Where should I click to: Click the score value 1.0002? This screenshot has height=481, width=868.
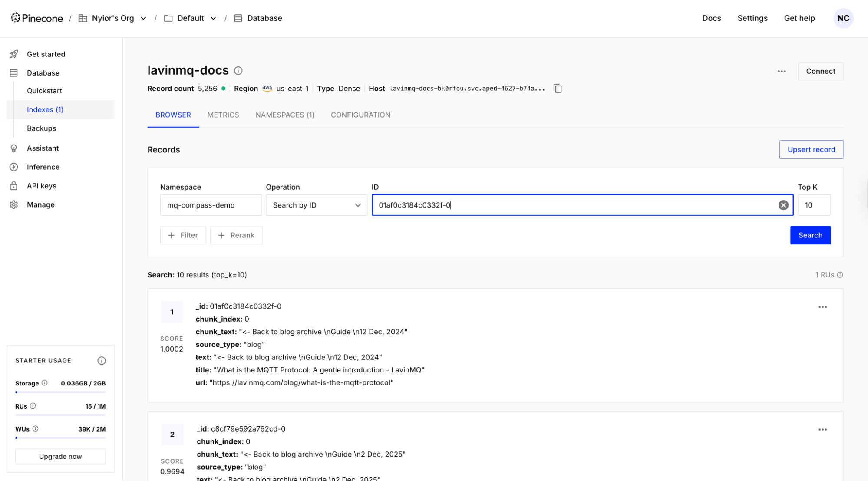coord(172,349)
